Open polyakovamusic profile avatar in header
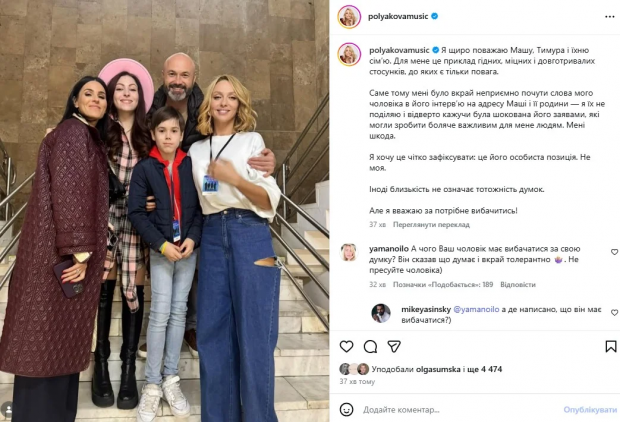 349,17
